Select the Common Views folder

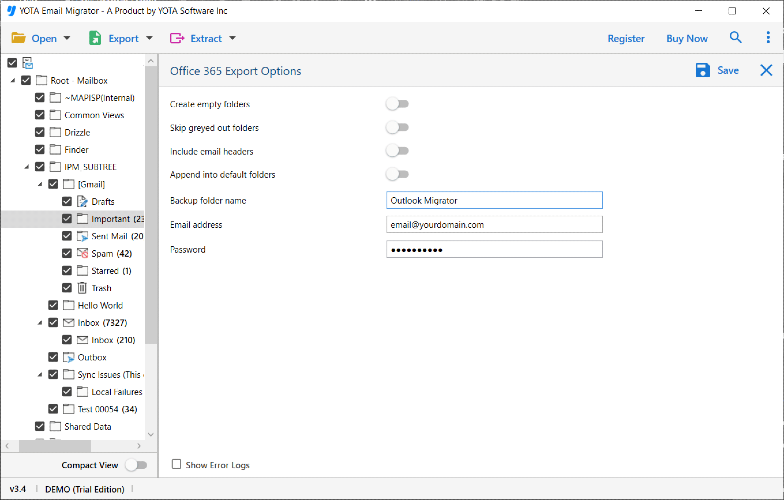pos(94,115)
